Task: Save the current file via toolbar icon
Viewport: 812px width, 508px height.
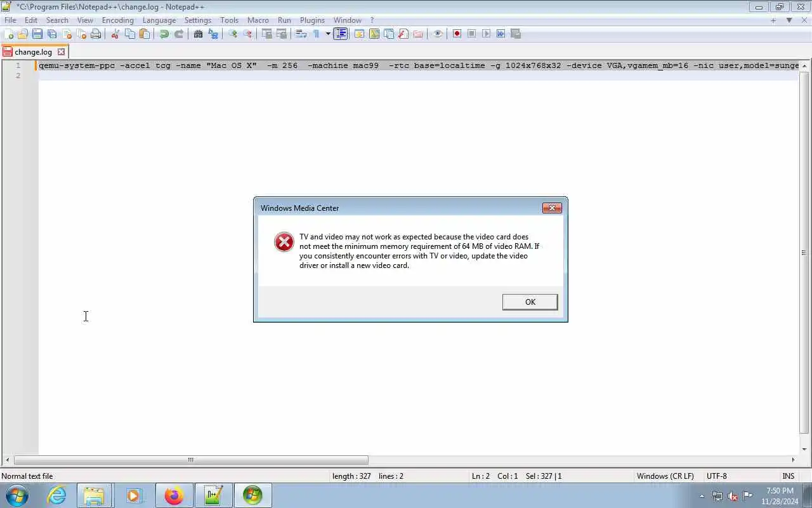Action: [x=37, y=34]
